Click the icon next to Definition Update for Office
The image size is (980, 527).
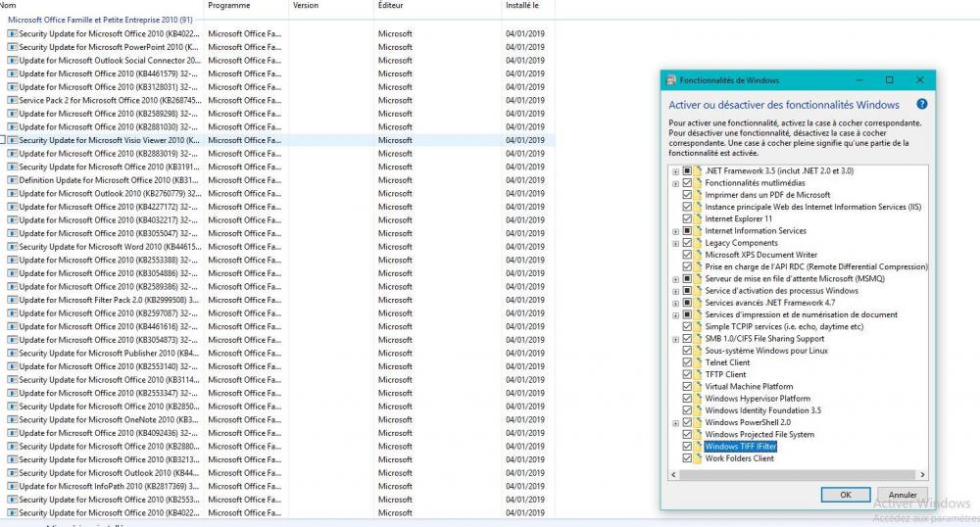(x=12, y=180)
